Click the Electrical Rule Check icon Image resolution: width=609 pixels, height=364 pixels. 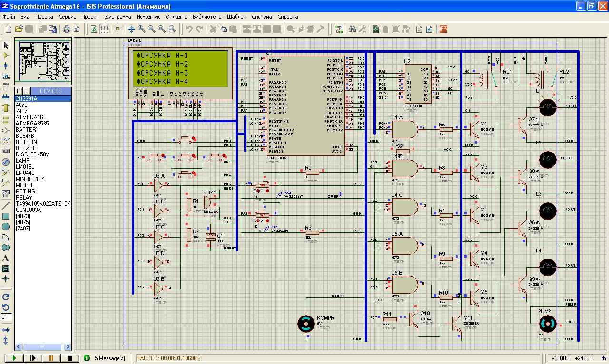[429, 29]
